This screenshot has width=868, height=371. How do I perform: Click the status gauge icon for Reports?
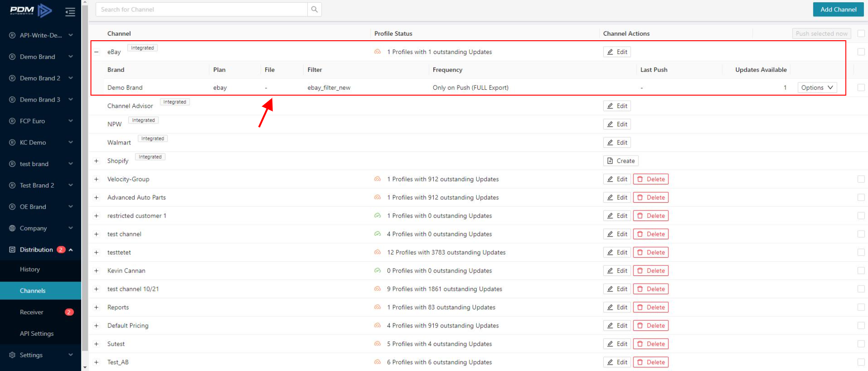click(377, 307)
